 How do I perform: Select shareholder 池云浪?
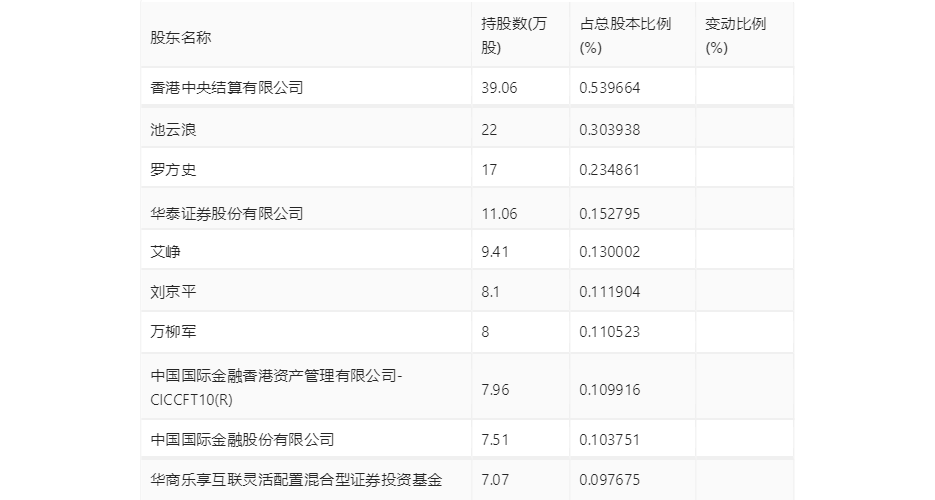pos(173,129)
